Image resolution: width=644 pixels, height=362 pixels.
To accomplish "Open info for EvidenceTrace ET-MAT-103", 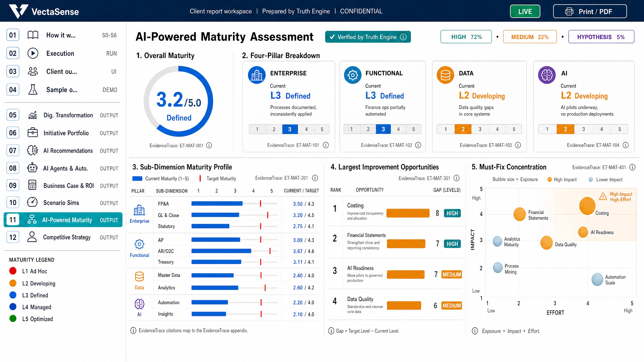I will click(518, 145).
